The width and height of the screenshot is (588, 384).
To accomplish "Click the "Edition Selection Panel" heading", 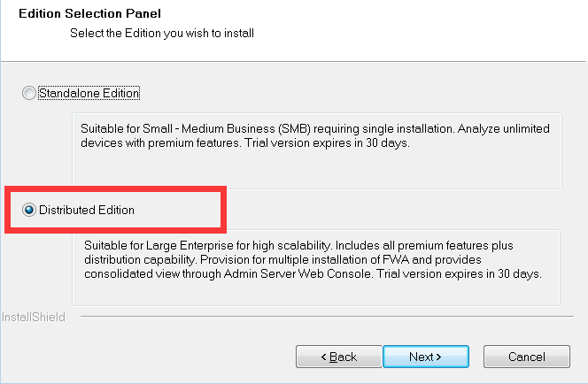I will (90, 13).
